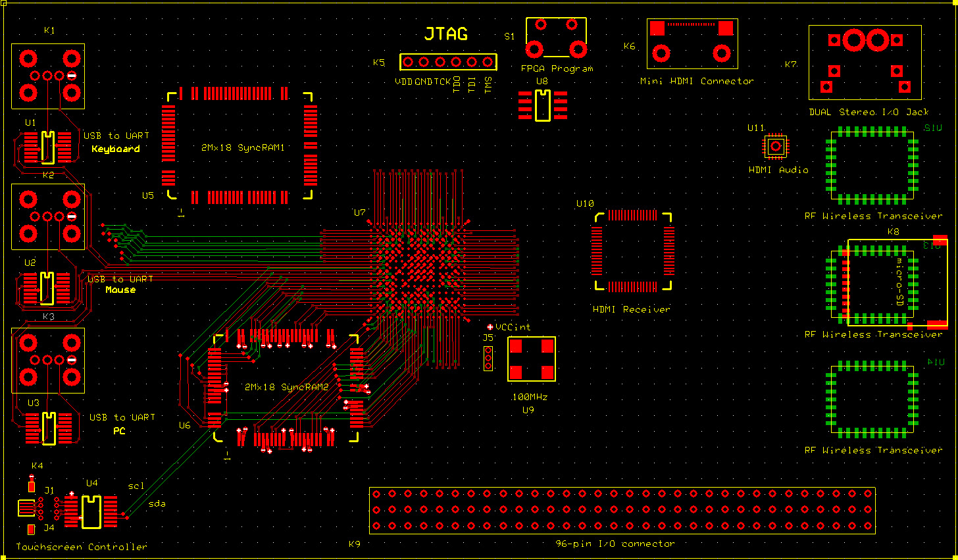Click the HDMI Audio chip U11

(x=776, y=146)
